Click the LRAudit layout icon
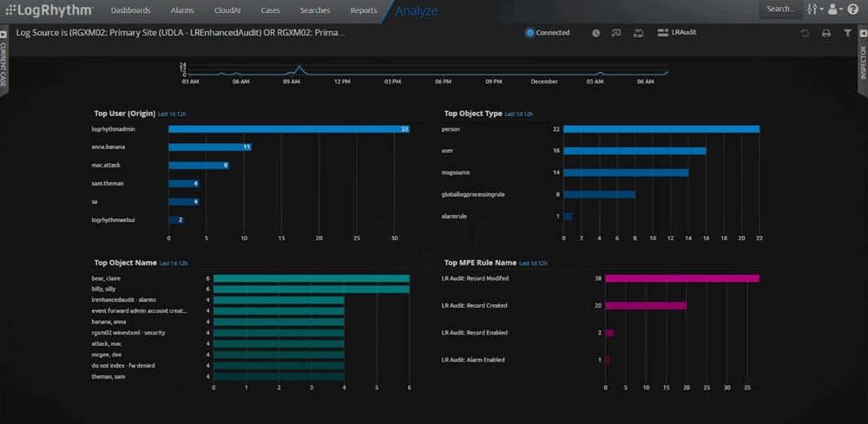868x424 pixels. pyautogui.click(x=663, y=33)
